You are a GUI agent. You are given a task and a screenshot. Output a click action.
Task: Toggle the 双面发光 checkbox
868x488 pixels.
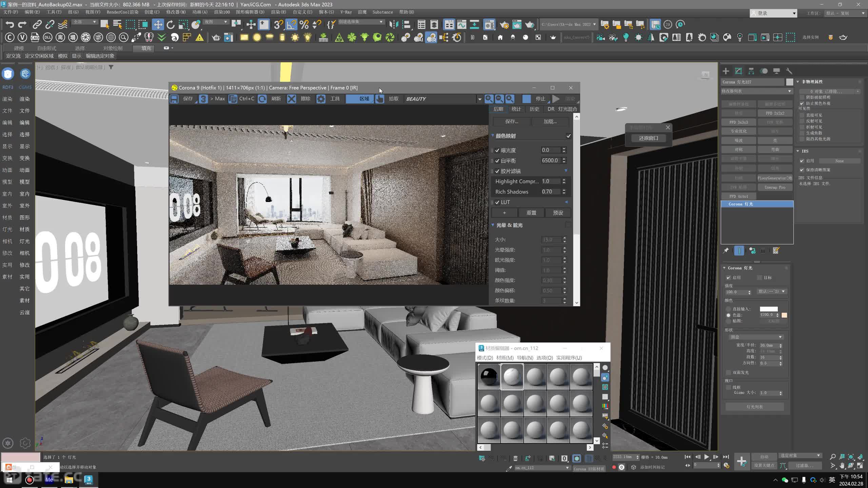tap(728, 372)
